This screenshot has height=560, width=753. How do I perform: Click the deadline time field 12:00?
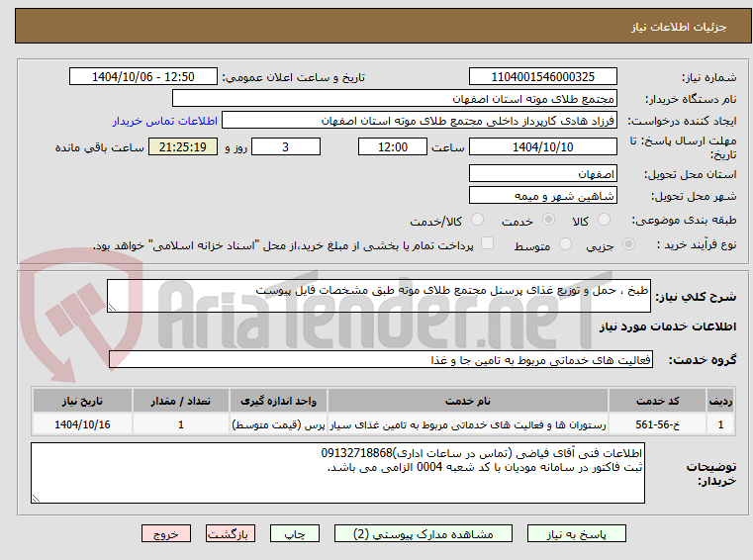pyautogui.click(x=393, y=147)
